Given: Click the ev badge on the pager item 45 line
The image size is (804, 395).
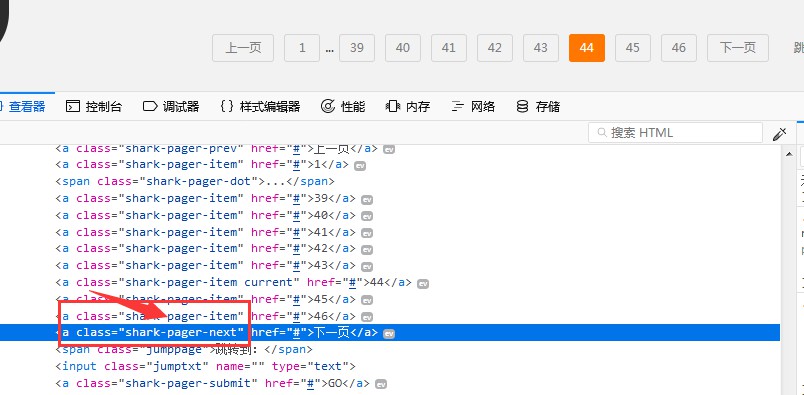Looking at the screenshot, I should [x=367, y=301].
